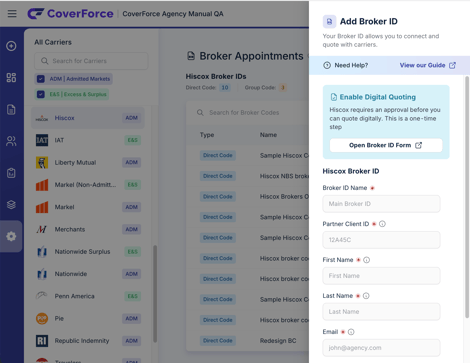Image resolution: width=470 pixels, height=363 pixels.
Task: Click the Name column header
Action: point(268,135)
